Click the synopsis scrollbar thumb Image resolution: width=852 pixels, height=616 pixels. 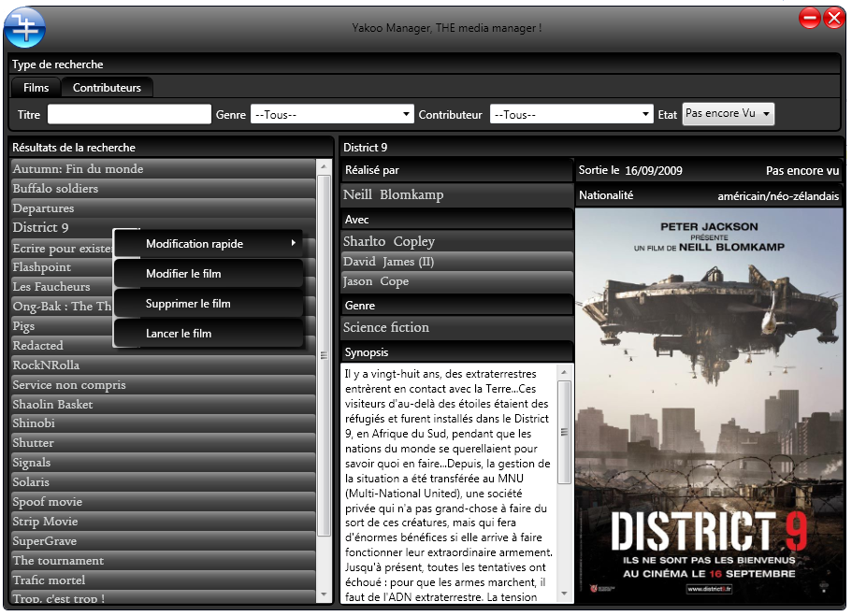point(564,432)
